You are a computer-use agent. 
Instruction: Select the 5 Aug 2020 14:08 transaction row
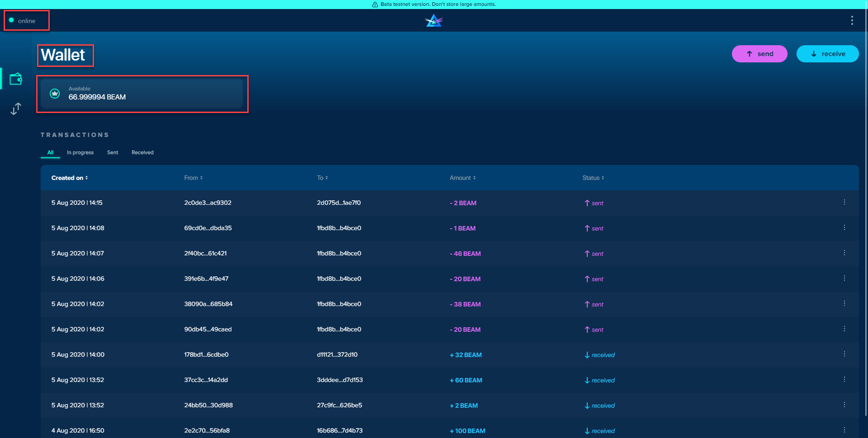(x=271, y=228)
